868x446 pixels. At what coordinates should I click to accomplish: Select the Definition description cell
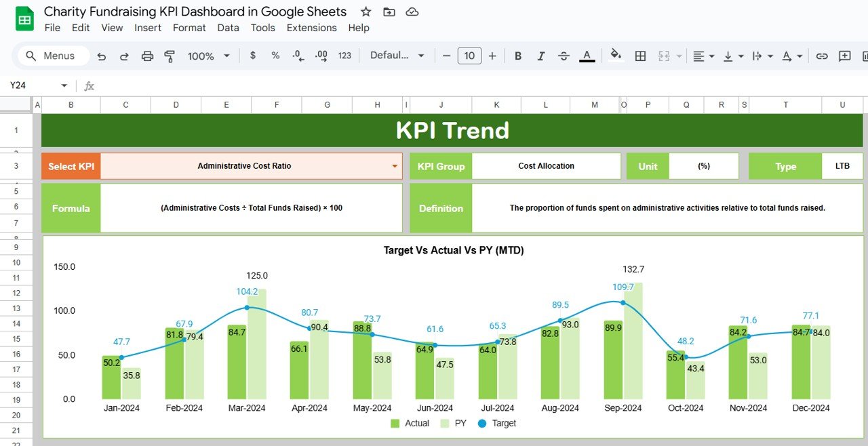[x=667, y=208]
